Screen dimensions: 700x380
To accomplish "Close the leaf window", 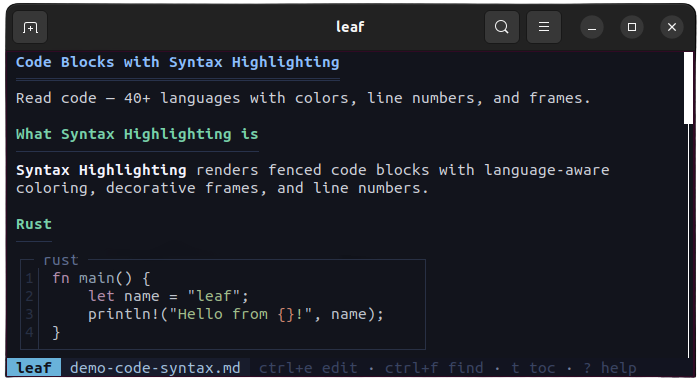I will click(x=672, y=27).
